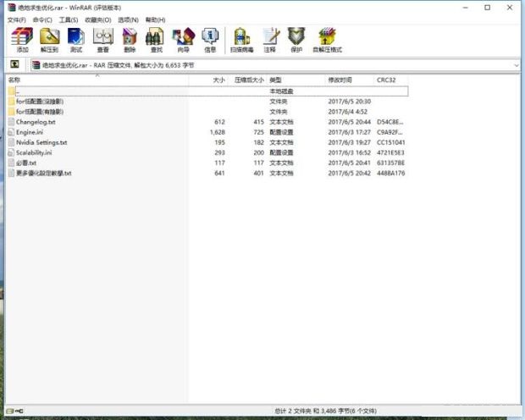
Task: Sort by Packed size (压缩后大小) column
Action: pos(248,80)
